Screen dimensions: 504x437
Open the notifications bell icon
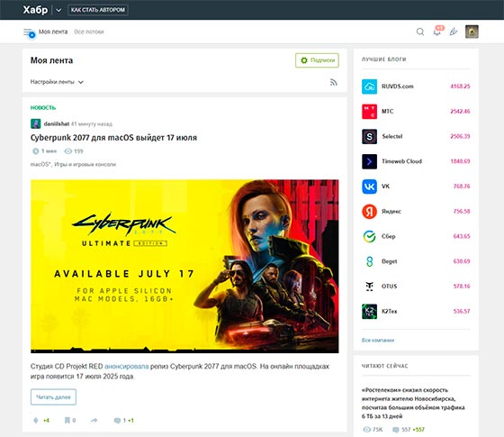(437, 32)
